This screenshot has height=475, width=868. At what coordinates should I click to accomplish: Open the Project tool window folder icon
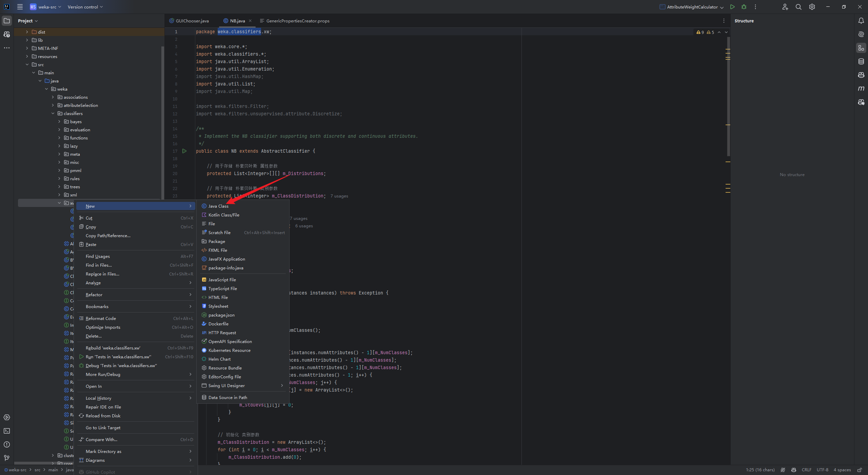pos(7,21)
